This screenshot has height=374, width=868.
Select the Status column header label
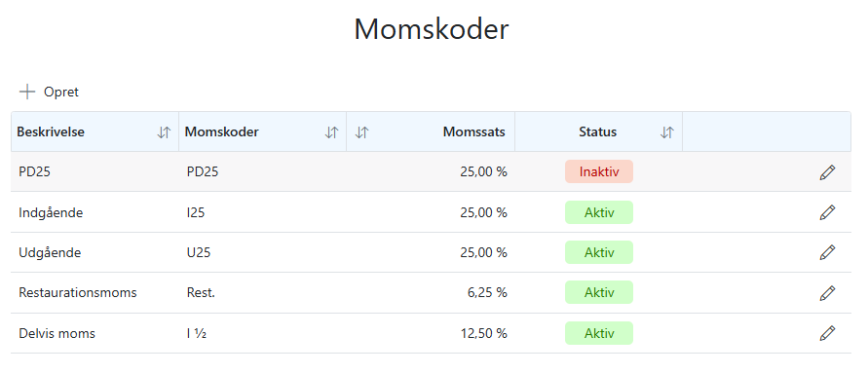click(598, 132)
